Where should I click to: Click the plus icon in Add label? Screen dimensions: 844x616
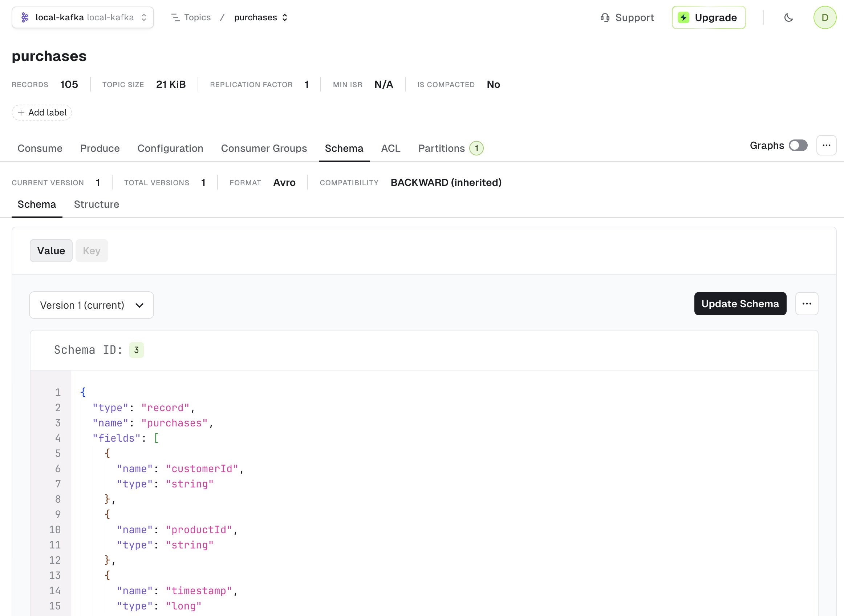pyautogui.click(x=21, y=113)
